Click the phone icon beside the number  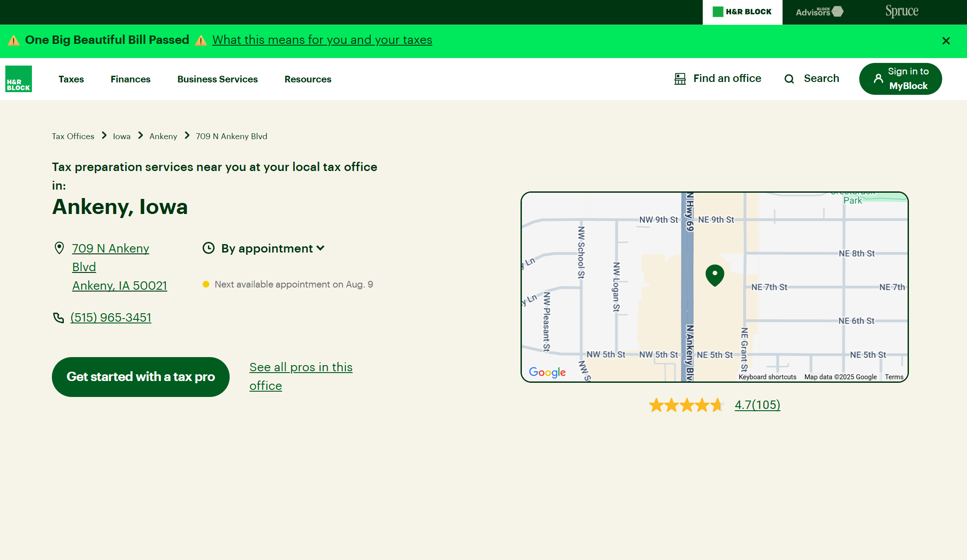[x=59, y=318]
